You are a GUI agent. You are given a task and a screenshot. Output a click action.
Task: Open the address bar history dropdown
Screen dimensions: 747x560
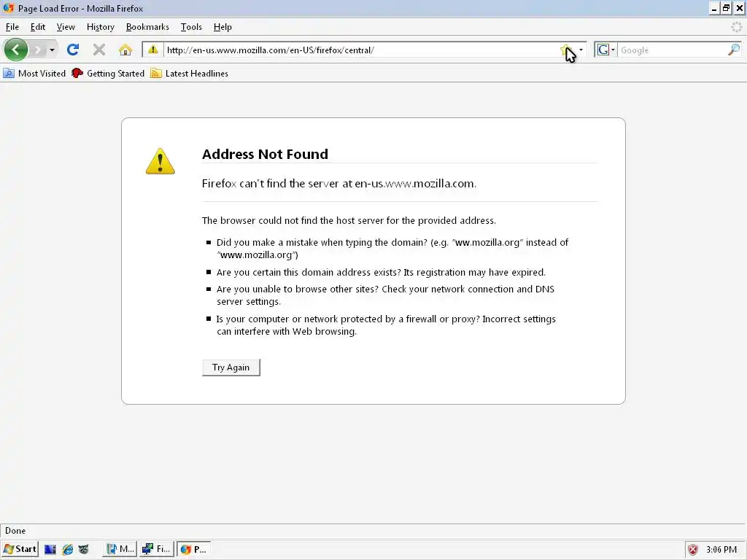(581, 50)
